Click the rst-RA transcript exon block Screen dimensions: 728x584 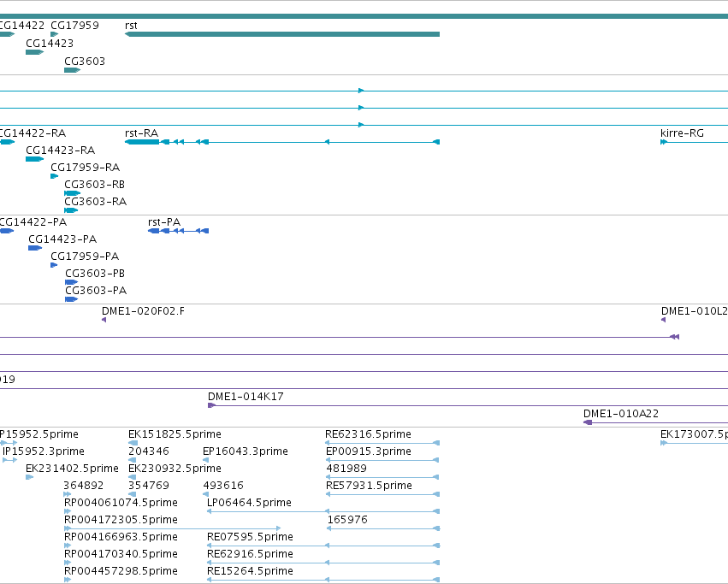(x=142, y=142)
